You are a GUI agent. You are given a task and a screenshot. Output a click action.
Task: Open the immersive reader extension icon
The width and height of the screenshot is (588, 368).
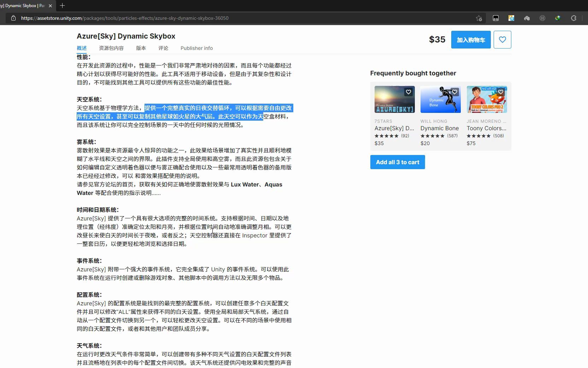[496, 18]
